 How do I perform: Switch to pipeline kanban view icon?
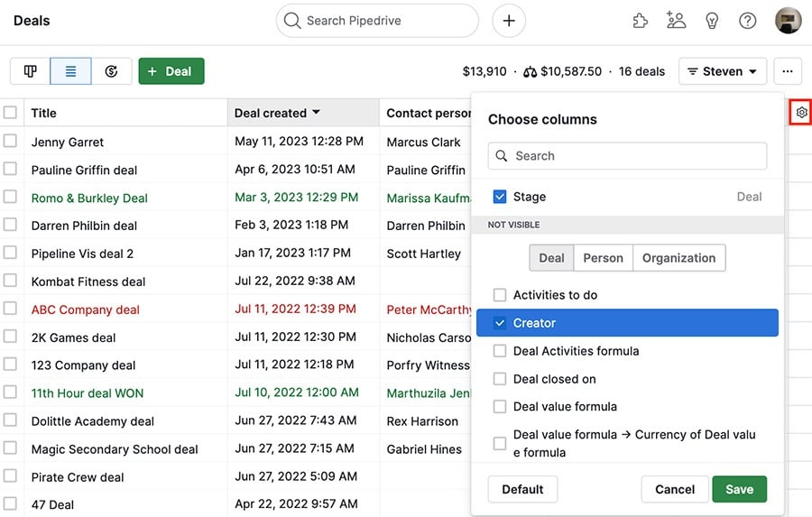click(x=30, y=71)
